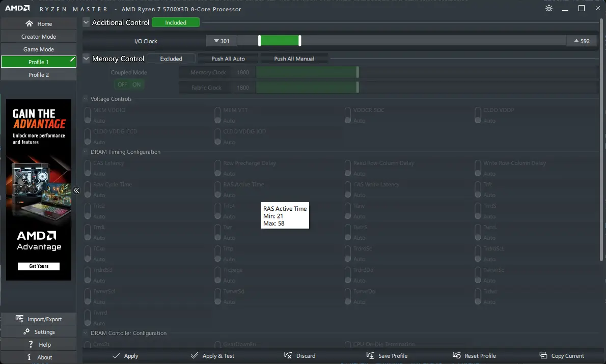Click the Fabric Clock slider bar

point(427,88)
